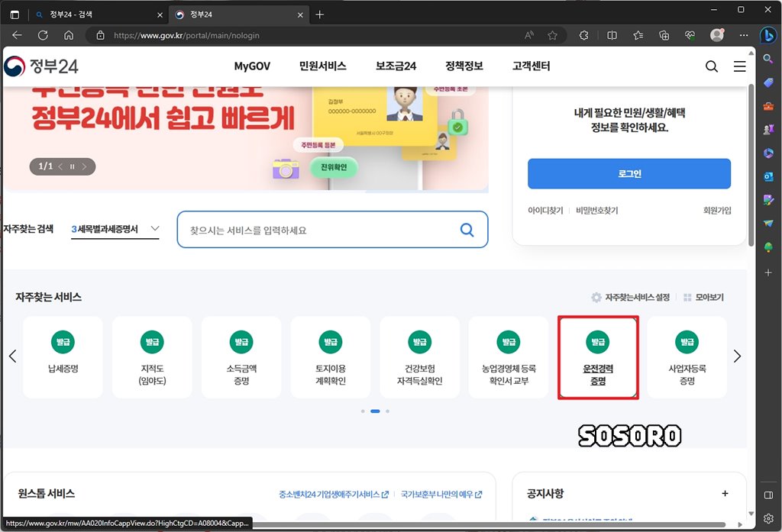The width and height of the screenshot is (782, 532).
Task: Open the 자주찾는서비스 설정 gear link
Action: coord(630,297)
